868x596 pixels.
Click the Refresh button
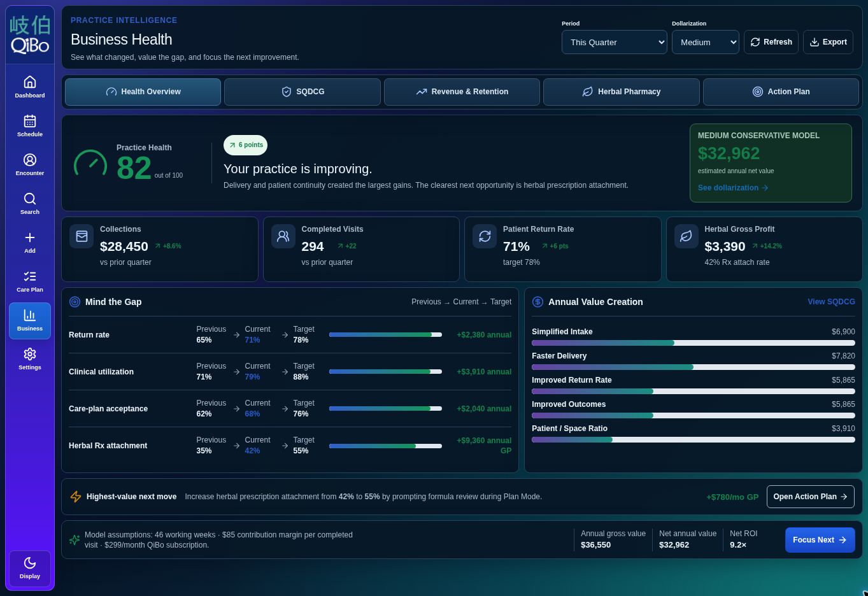pos(771,42)
